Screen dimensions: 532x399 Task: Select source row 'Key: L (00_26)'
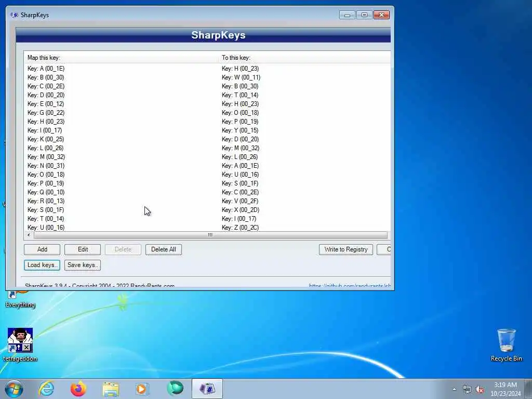[x=46, y=148]
